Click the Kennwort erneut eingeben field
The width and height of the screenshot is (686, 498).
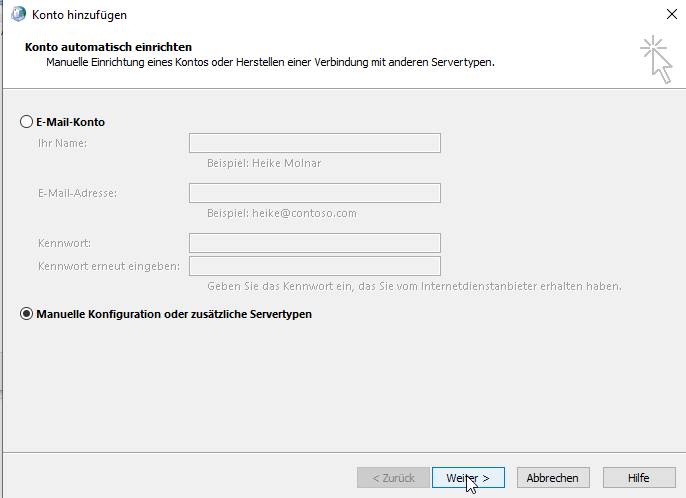pyautogui.click(x=314, y=266)
